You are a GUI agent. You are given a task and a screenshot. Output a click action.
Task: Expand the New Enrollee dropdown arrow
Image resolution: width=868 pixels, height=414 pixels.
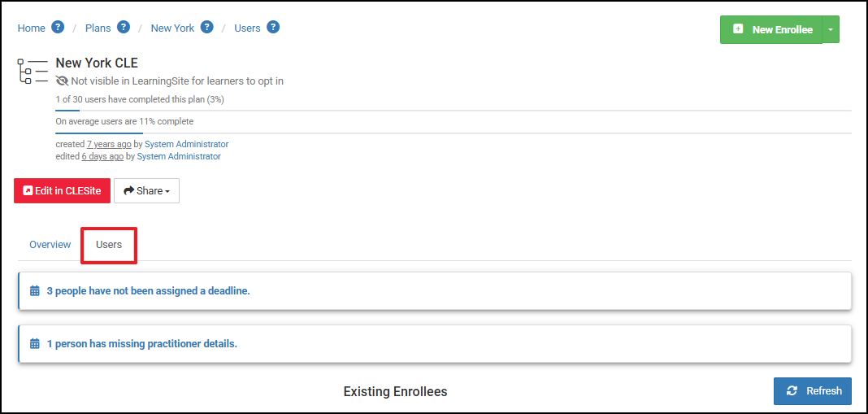pyautogui.click(x=831, y=29)
